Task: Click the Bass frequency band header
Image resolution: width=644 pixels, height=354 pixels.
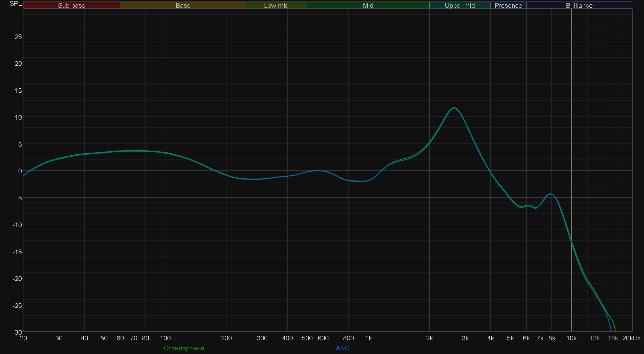Action: tap(183, 5)
